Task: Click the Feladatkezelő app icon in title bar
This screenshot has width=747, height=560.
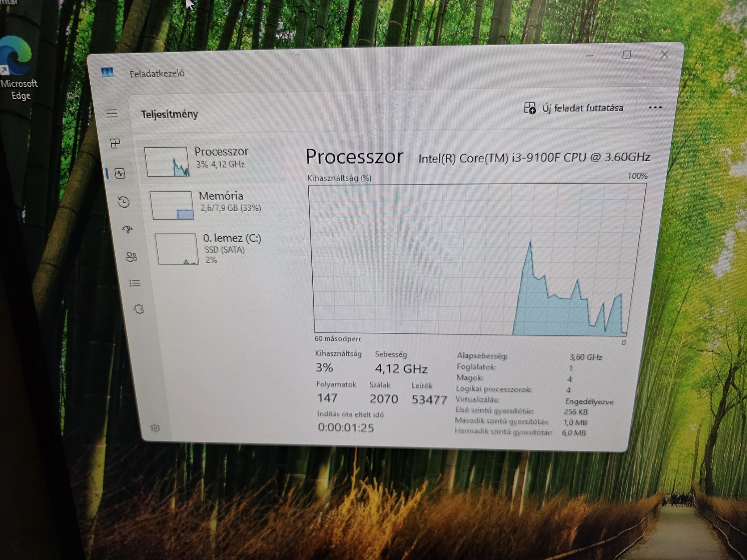Action: click(x=107, y=72)
